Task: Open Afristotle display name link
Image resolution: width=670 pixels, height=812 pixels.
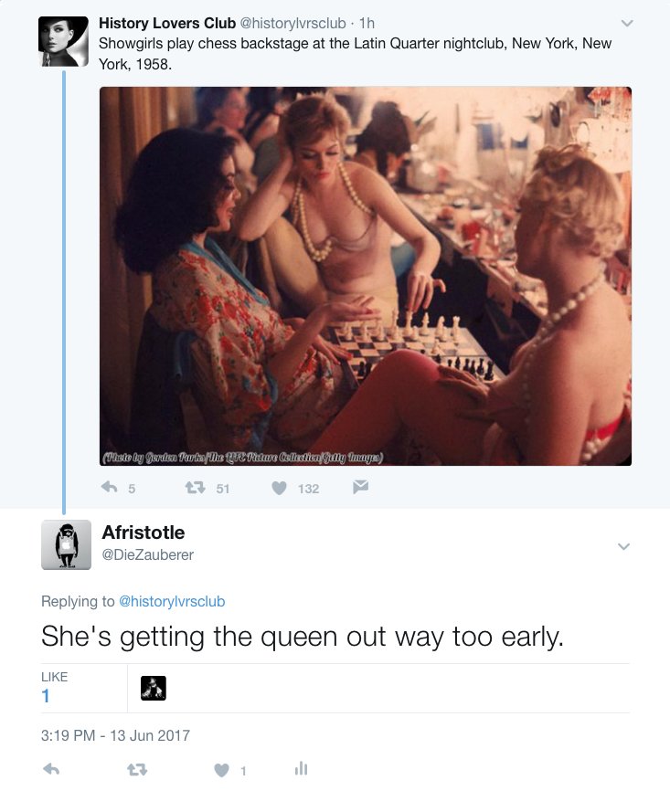Action: [143, 533]
